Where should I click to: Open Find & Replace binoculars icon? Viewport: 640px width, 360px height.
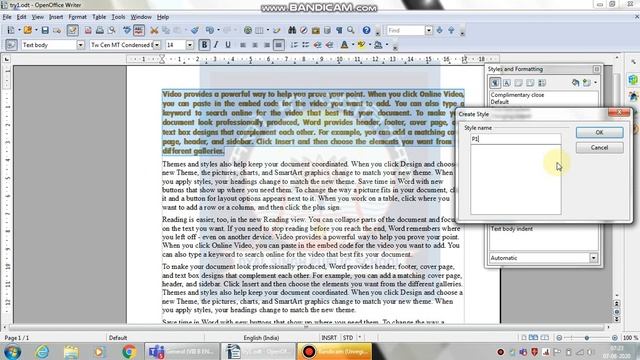292,30
